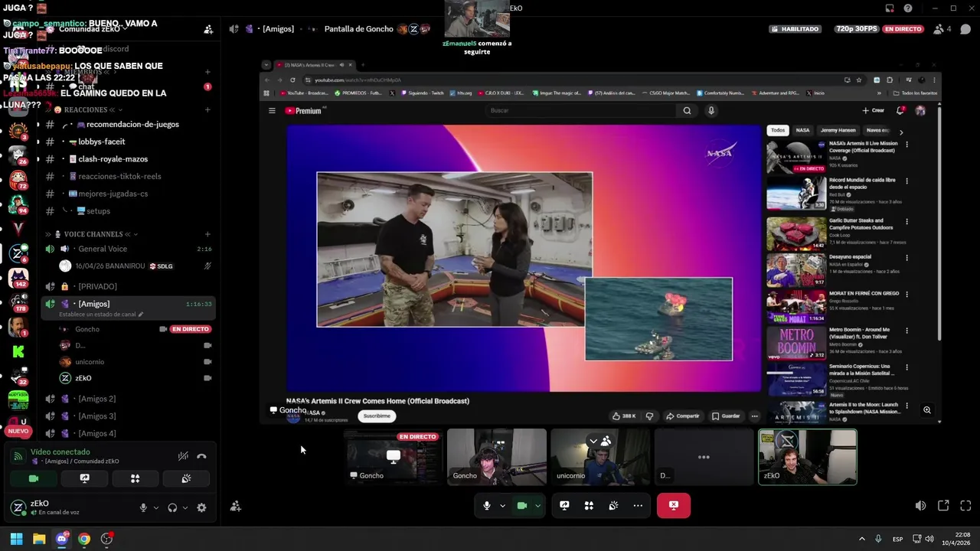Disconnect from voice with the phone icon

pyautogui.click(x=201, y=456)
